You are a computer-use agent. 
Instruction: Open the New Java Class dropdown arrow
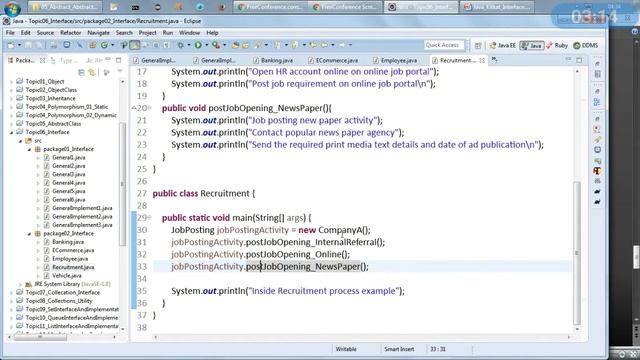112,45
